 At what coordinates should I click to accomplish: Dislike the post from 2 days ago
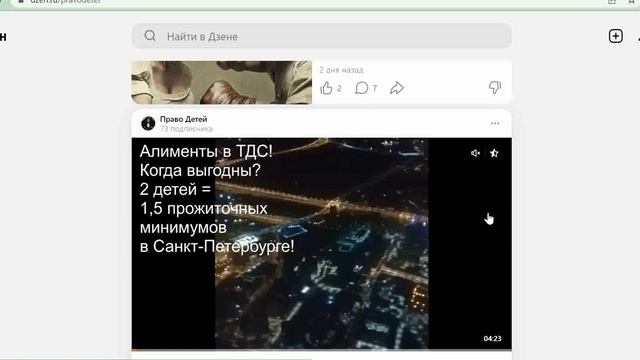point(495,87)
